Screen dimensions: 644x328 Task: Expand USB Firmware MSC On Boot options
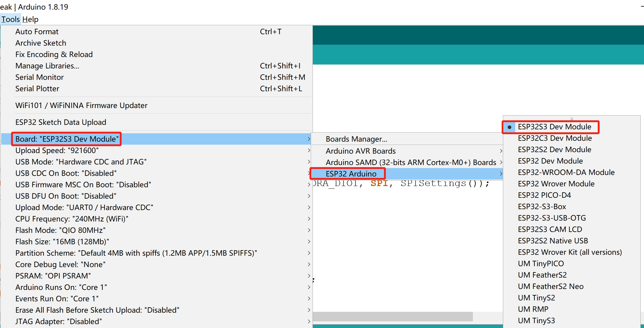pos(156,185)
